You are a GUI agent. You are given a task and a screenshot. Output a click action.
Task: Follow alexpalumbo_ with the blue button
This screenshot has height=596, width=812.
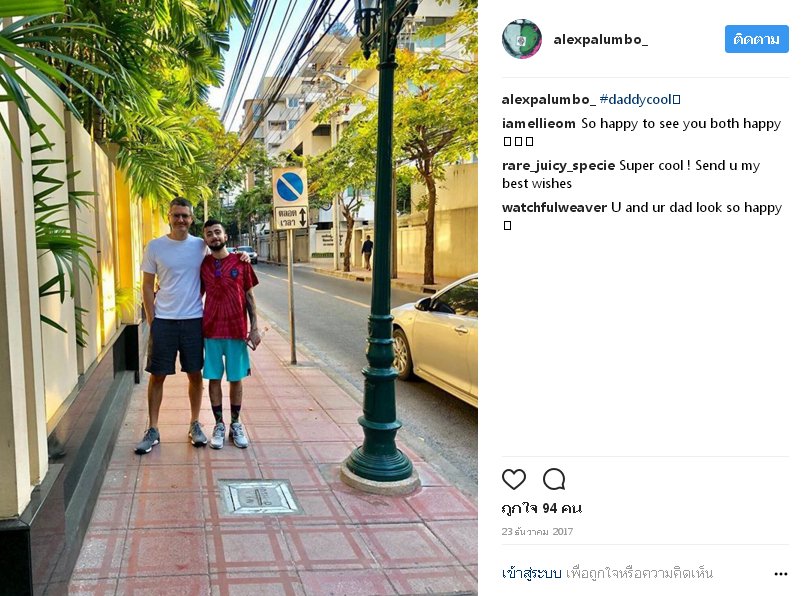(x=757, y=39)
